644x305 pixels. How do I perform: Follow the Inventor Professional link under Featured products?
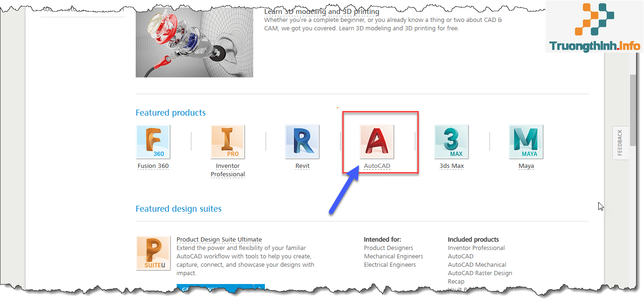228,170
